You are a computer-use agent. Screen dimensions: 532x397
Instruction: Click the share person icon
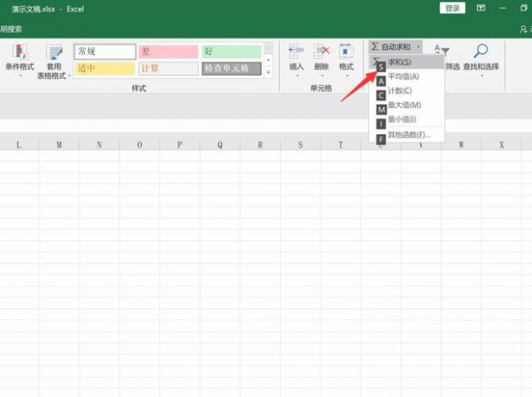tap(524, 29)
